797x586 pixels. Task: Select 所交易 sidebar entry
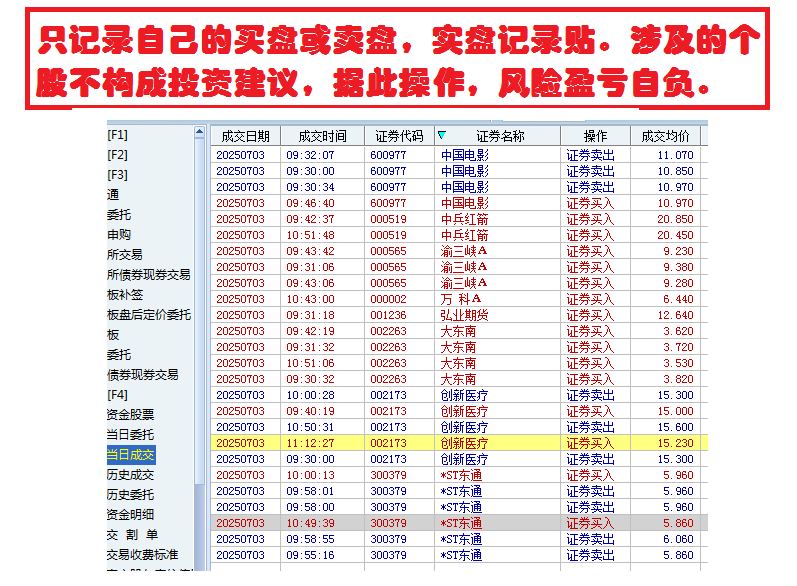coord(125,255)
